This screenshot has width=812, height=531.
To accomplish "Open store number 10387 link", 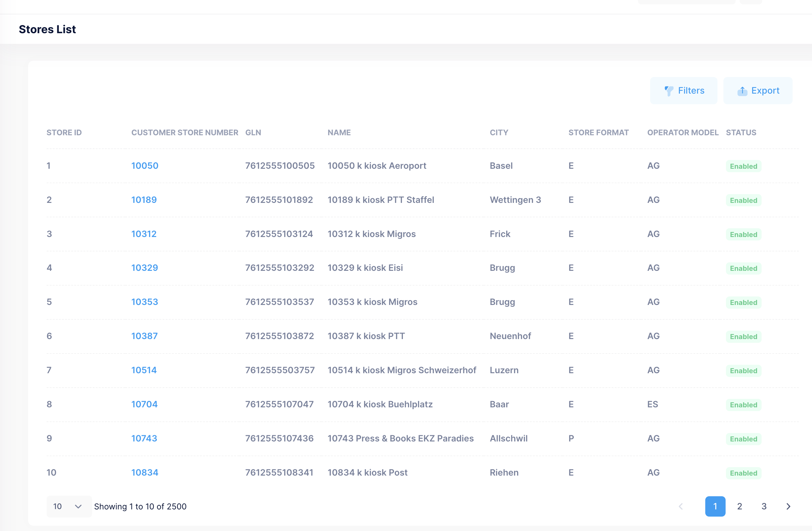I will tap(144, 336).
